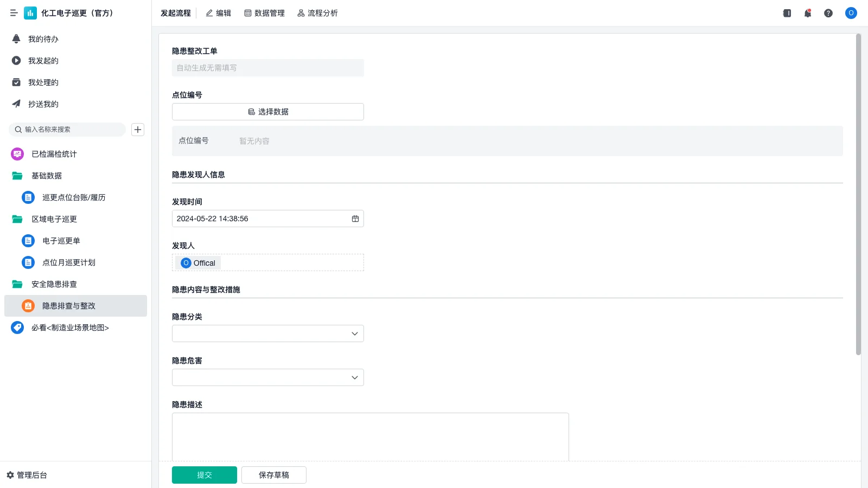Click the 选择数据 data selector
The height and width of the screenshot is (488, 868).
(x=267, y=112)
